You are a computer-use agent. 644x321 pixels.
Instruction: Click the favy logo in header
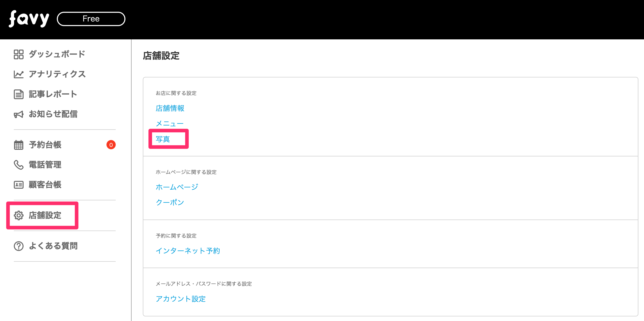tap(29, 19)
